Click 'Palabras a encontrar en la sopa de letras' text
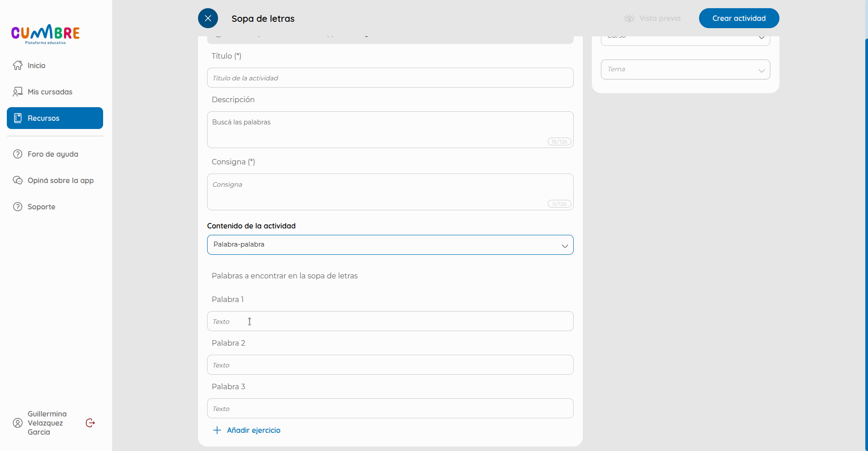 tap(285, 276)
